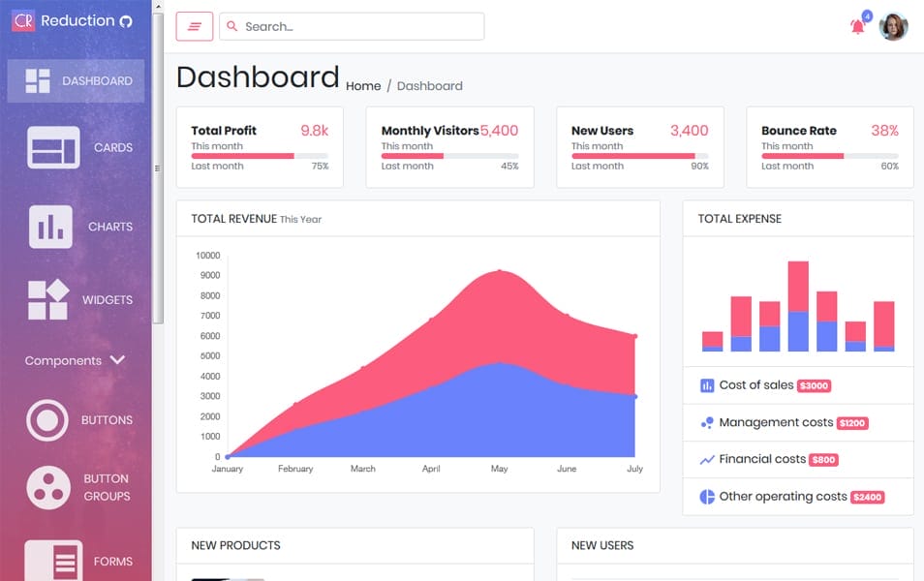
Task: Open the Financial costs list item
Action: pyautogui.click(x=761, y=459)
